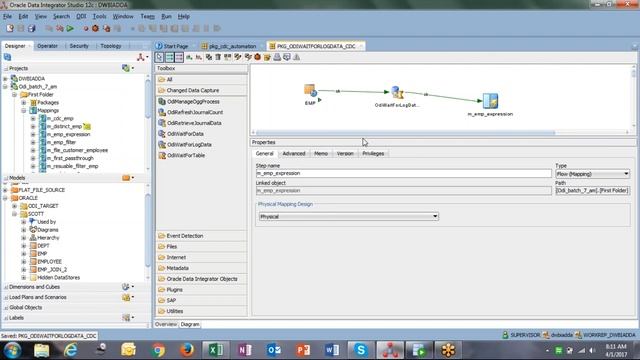The height and width of the screenshot is (360, 640).
Task: Select m_first_passthrough mapping in tree
Action: [70, 158]
